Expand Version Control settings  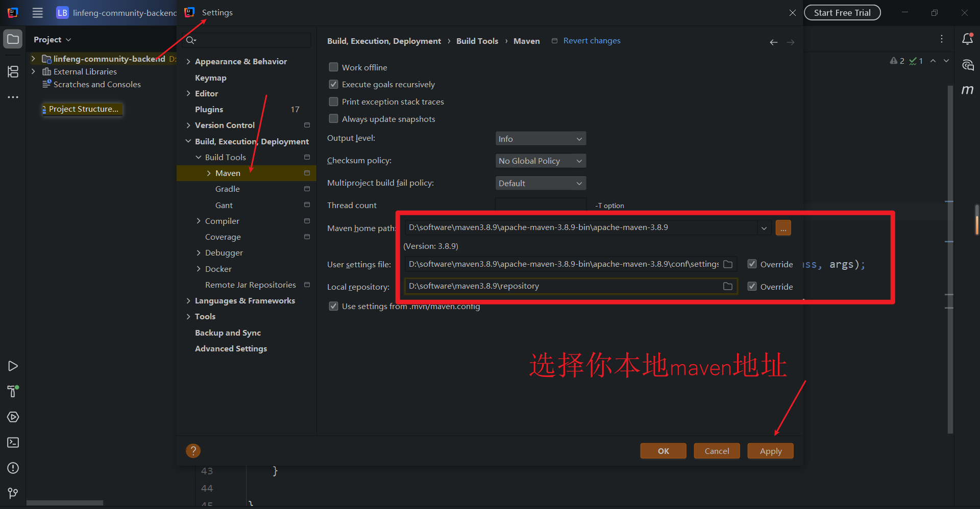pyautogui.click(x=188, y=125)
